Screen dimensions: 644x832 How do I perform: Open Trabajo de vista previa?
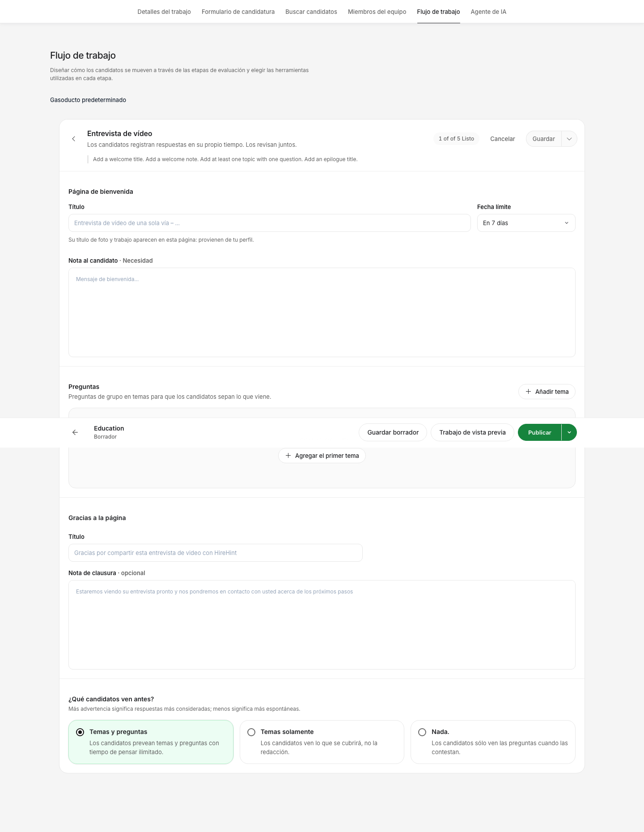coord(472,432)
